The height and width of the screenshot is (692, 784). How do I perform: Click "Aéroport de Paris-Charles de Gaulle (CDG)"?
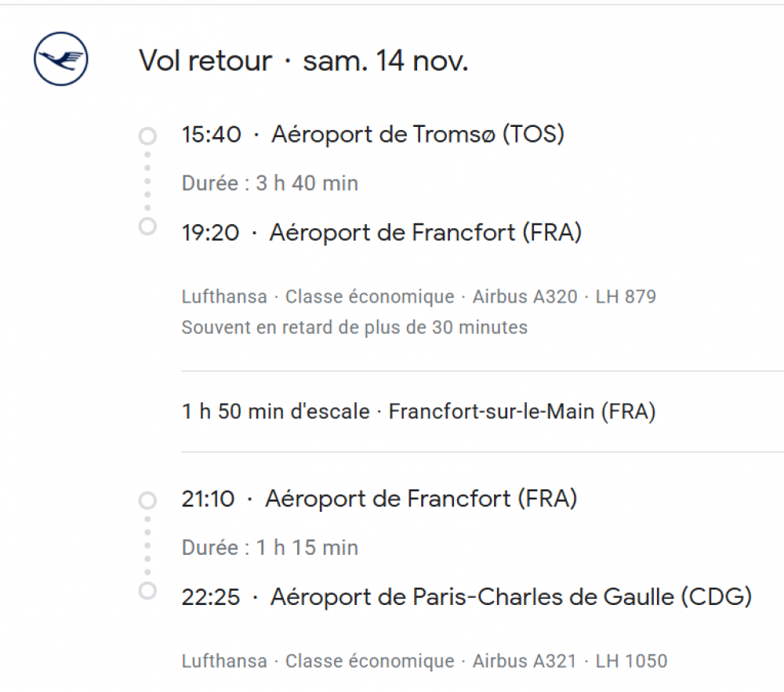click(511, 597)
